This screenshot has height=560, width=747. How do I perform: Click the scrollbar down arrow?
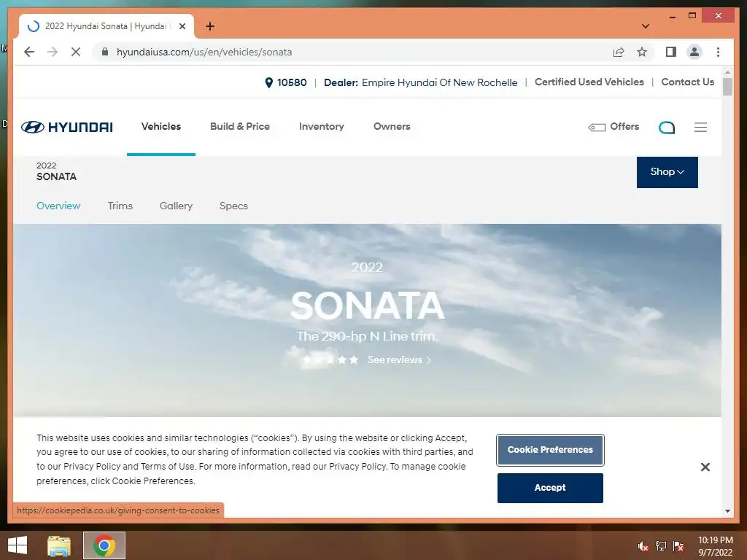click(x=727, y=511)
